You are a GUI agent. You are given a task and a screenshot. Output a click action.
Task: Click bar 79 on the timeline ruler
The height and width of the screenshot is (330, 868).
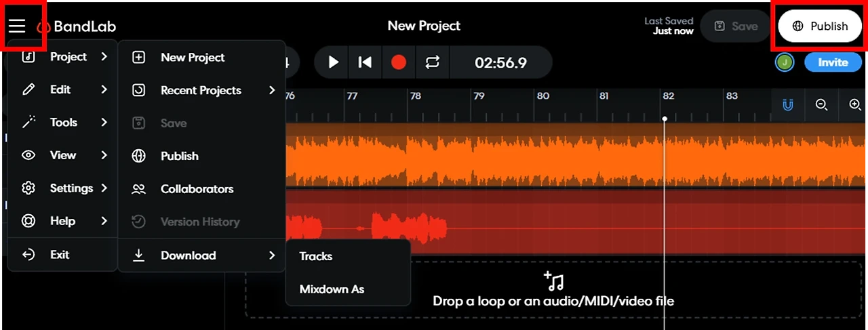[x=479, y=96]
